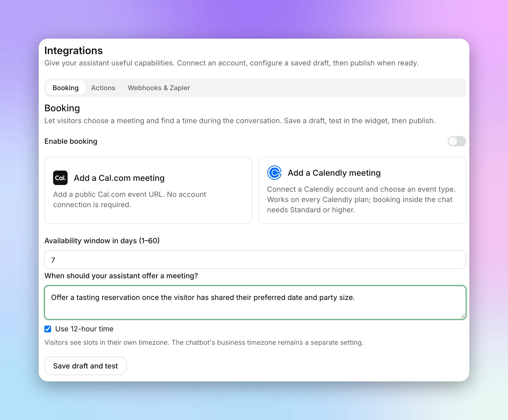The image size is (508, 420).
Task: Click the timezone note below the checkbox
Action: 204,342
